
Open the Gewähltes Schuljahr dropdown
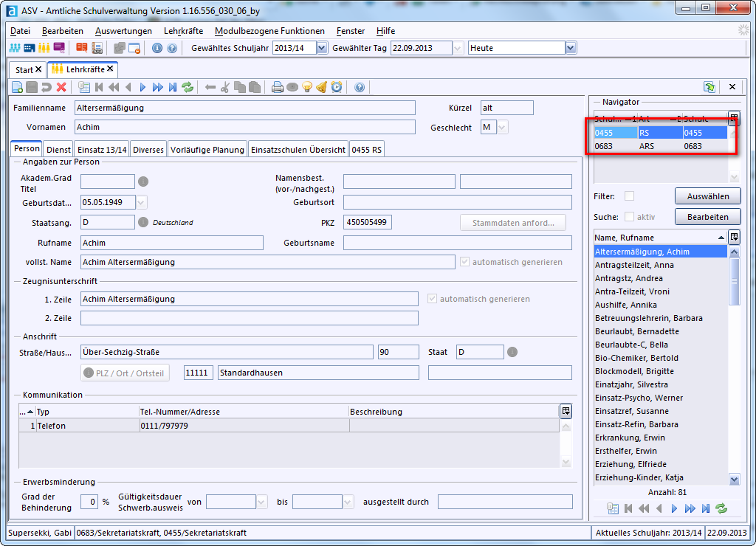tap(322, 48)
